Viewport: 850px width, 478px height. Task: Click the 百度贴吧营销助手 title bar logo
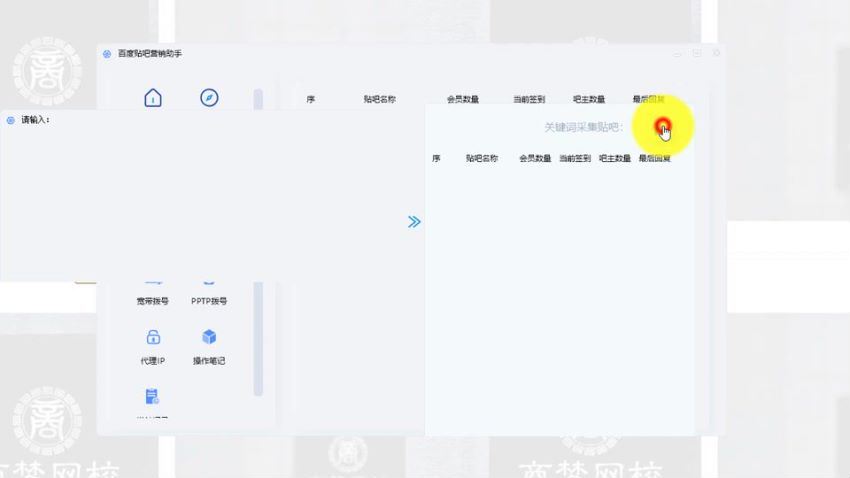107,54
